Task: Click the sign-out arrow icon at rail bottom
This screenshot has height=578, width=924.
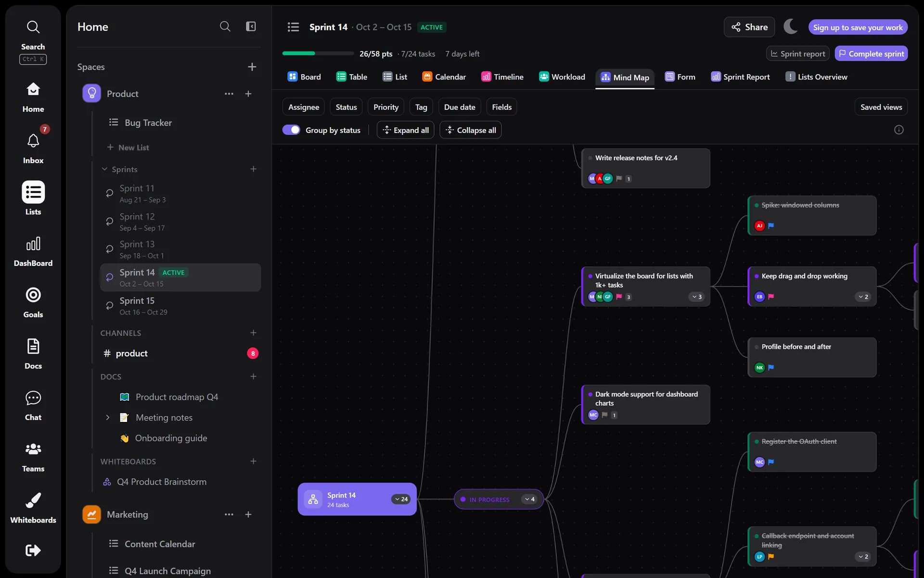Action: 33,550
